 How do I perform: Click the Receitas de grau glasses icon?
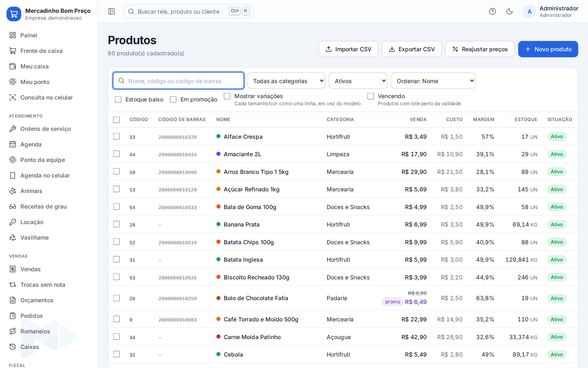[13, 206]
